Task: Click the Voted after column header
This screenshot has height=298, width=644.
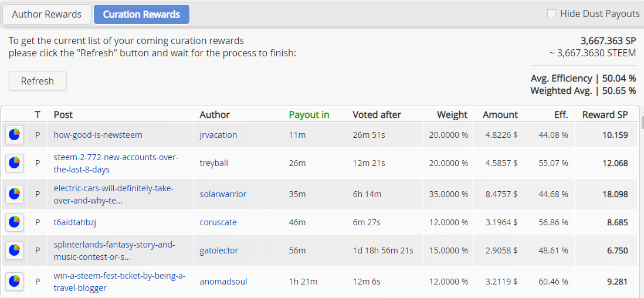Action: (x=377, y=114)
